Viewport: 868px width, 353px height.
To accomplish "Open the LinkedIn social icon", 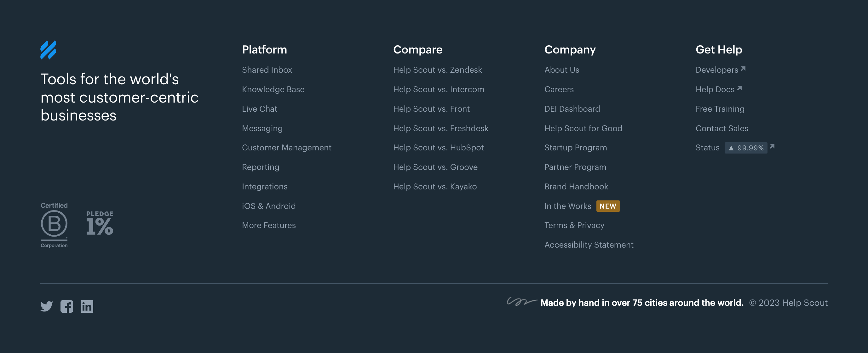I will [x=87, y=306].
